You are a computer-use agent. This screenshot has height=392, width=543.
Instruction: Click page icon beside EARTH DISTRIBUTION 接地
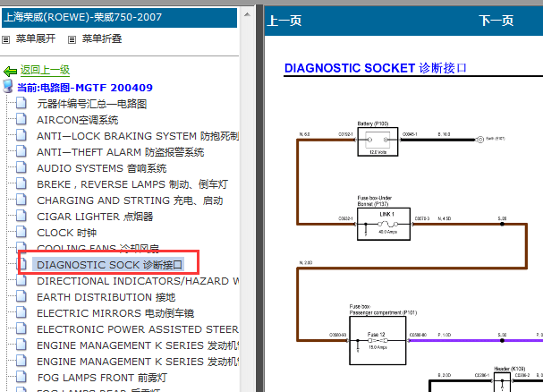(21, 296)
